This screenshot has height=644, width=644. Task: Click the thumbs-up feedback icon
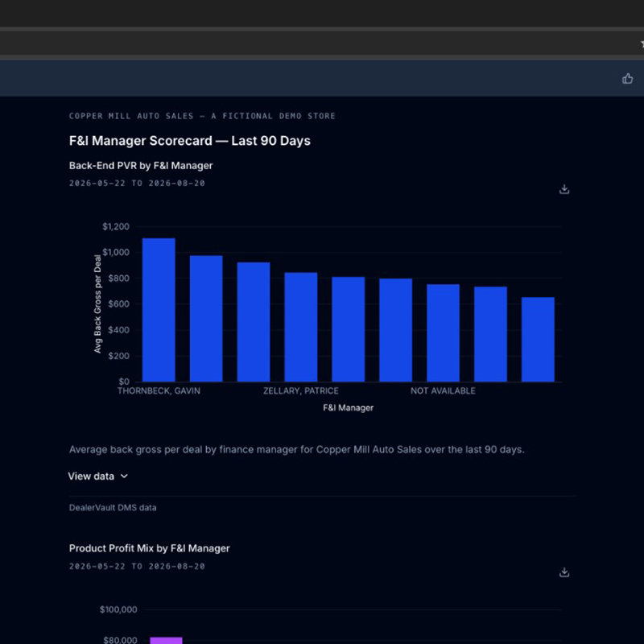click(x=627, y=78)
